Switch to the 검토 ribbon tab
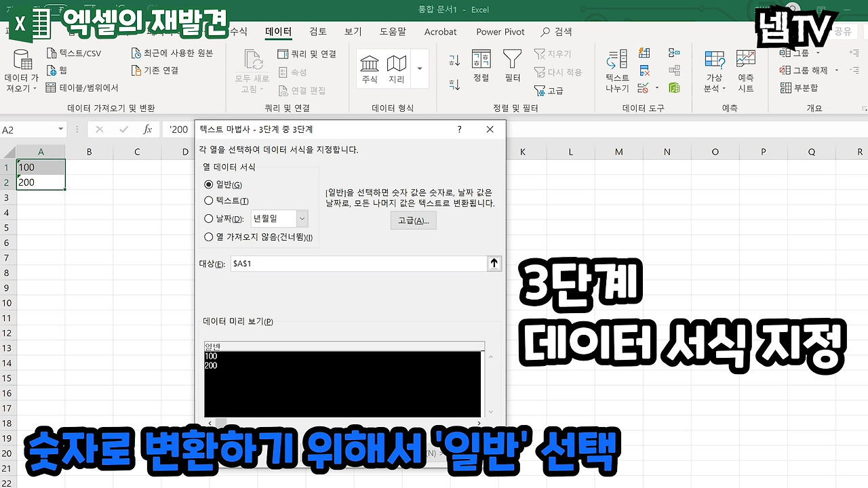The width and height of the screenshot is (868, 488). [x=318, y=31]
